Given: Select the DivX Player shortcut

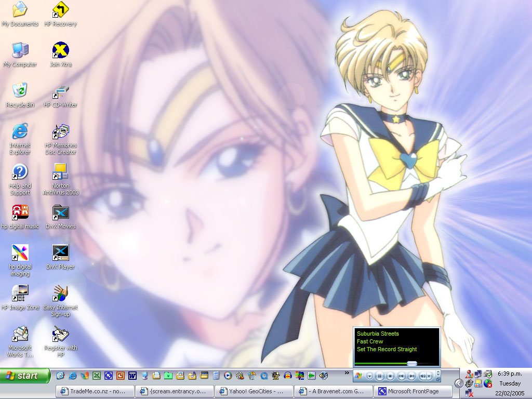Looking at the screenshot, I should (x=60, y=257).
